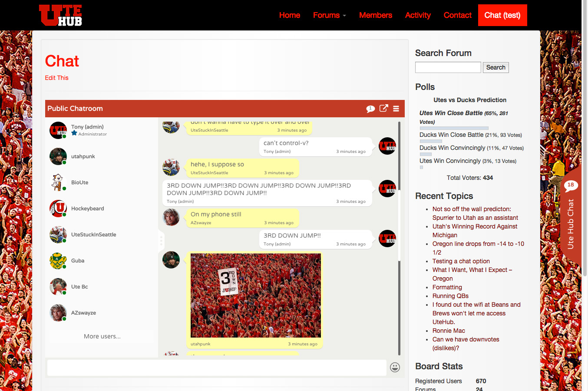Click the Ducks Win Convincingly poll bar
Viewport: 588px width, 391px height.
(x=426, y=154)
